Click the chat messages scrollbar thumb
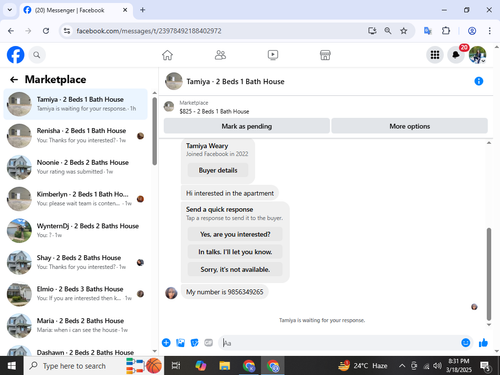Viewport: 500px width, 375px height. tap(489, 274)
